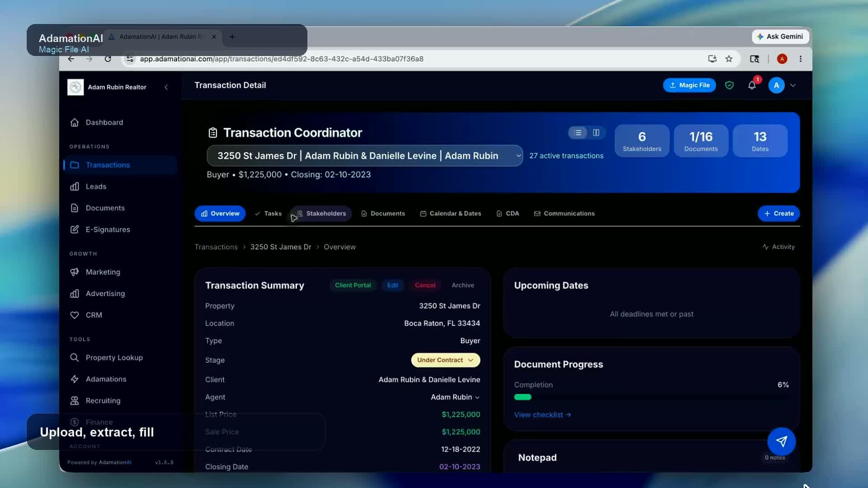The height and width of the screenshot is (488, 868).
Task: Open the user avatar A menu
Action: pyautogui.click(x=776, y=85)
